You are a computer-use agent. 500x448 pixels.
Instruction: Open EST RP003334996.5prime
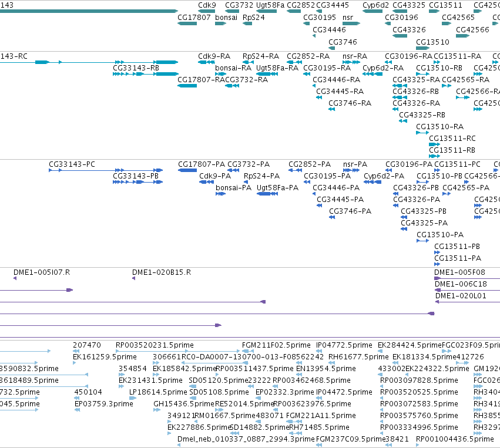click(419, 427)
